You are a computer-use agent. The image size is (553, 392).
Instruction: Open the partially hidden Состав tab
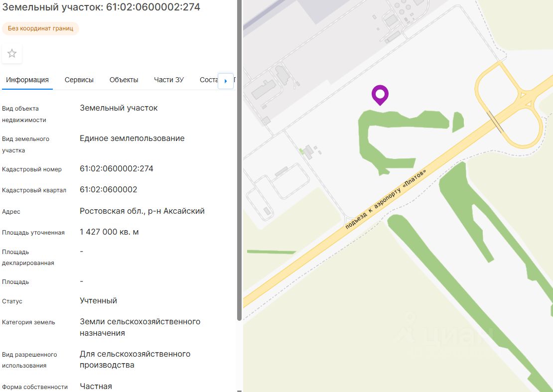(209, 80)
